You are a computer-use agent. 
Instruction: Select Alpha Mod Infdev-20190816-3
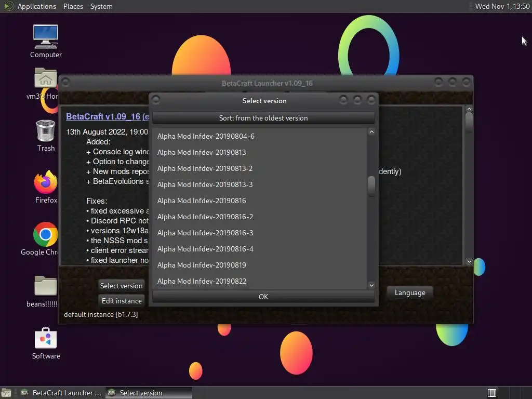click(x=260, y=233)
